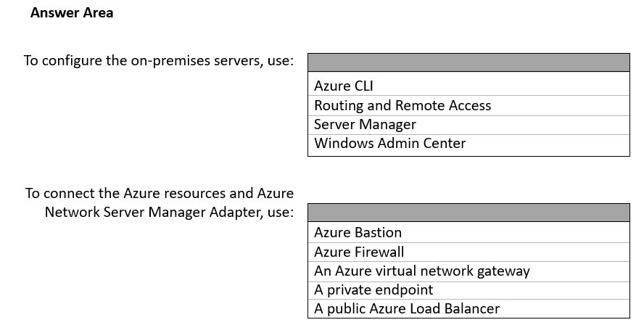Select A public Azure Load Balancer
Image resolution: width=644 pixels, height=333 pixels.
pos(406,308)
